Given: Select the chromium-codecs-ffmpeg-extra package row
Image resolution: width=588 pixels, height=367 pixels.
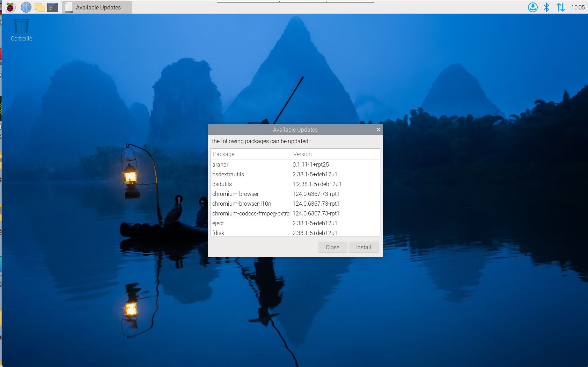Looking at the screenshot, I should [x=295, y=213].
